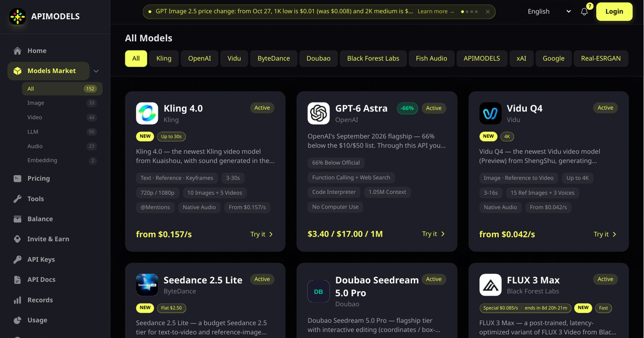Click the Vidu Q4 title

tap(525, 108)
